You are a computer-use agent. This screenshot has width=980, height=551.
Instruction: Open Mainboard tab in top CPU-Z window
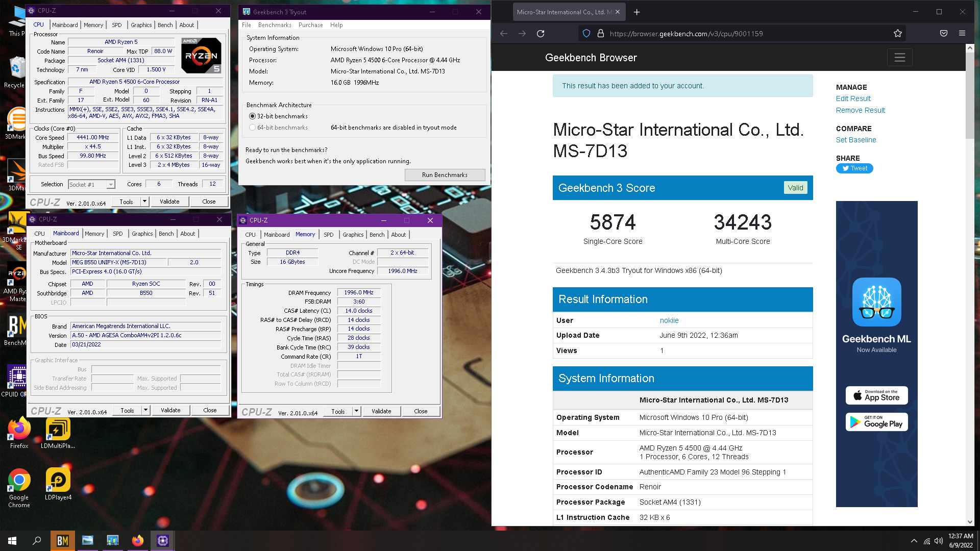click(65, 25)
